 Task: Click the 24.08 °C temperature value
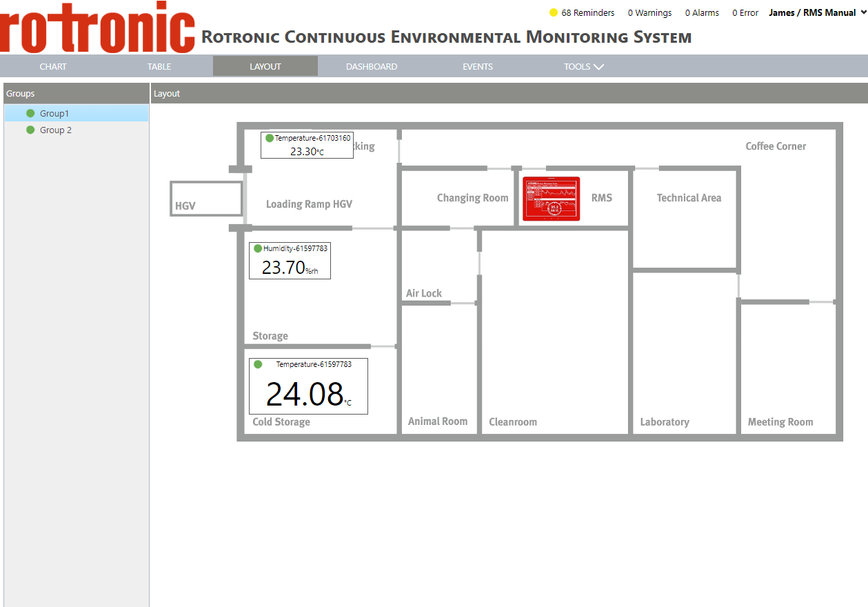tap(309, 394)
